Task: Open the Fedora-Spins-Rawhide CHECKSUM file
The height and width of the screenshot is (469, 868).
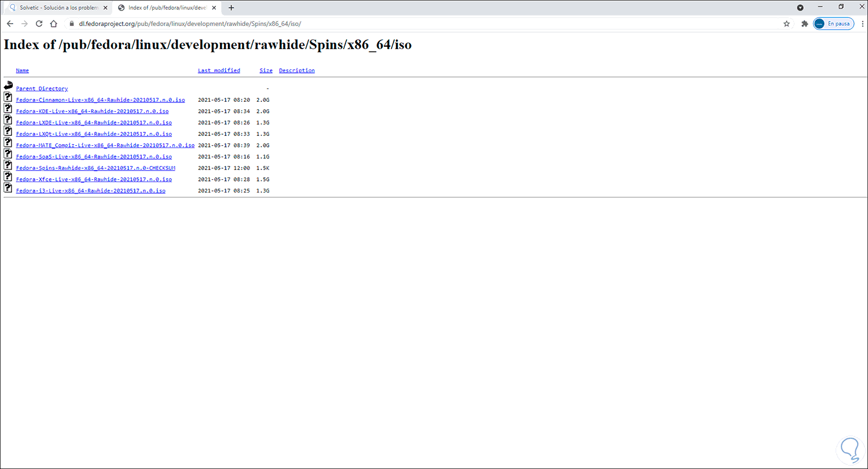Action: coord(95,168)
